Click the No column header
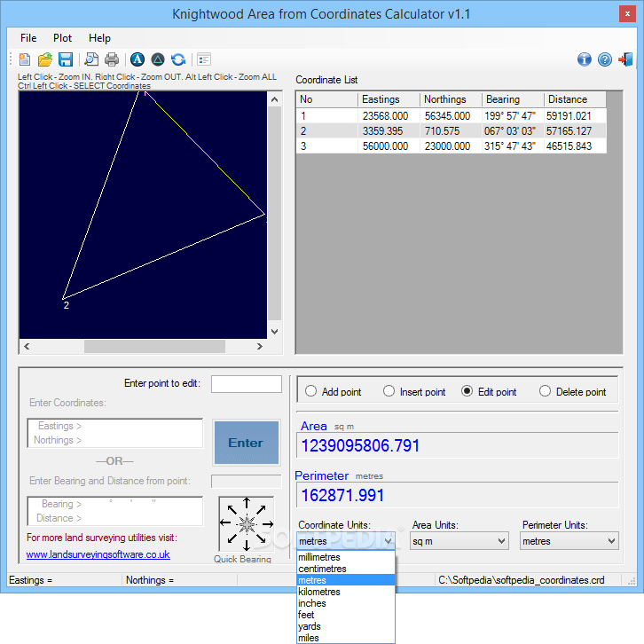The width and height of the screenshot is (644, 644). tap(326, 99)
